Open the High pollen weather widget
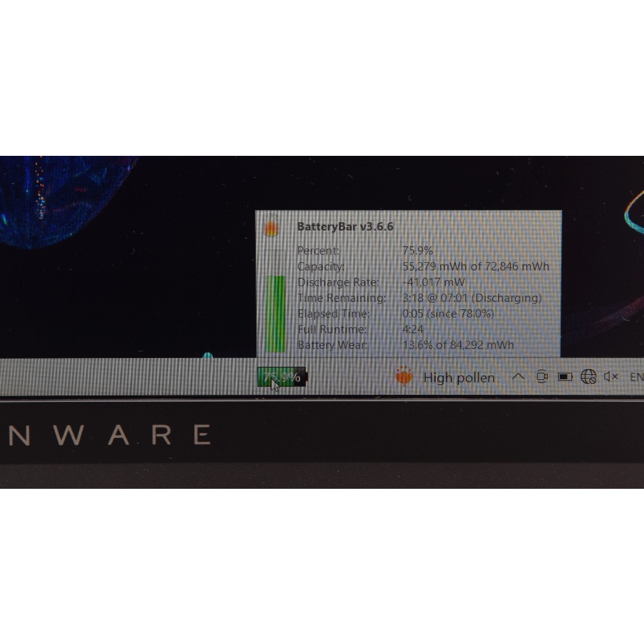644x644 pixels. click(x=445, y=377)
